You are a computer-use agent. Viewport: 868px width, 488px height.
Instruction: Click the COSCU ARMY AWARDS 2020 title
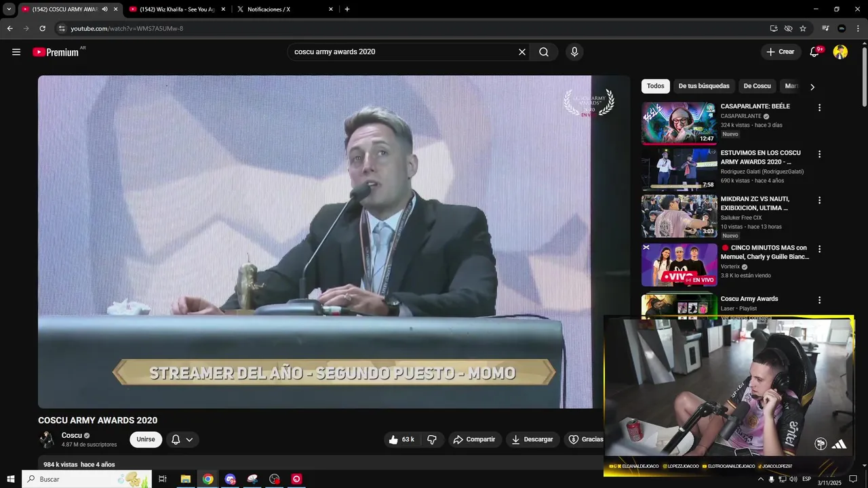coord(98,420)
